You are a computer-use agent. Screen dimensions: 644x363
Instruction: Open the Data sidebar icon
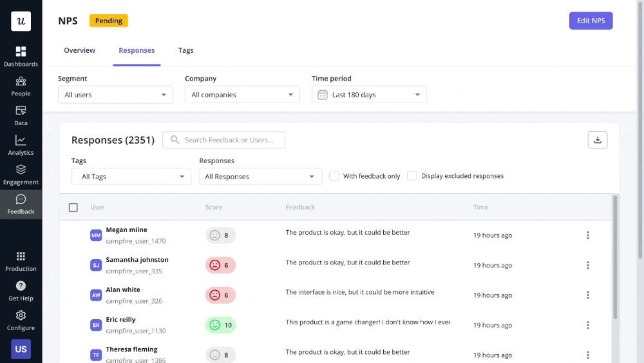(21, 115)
